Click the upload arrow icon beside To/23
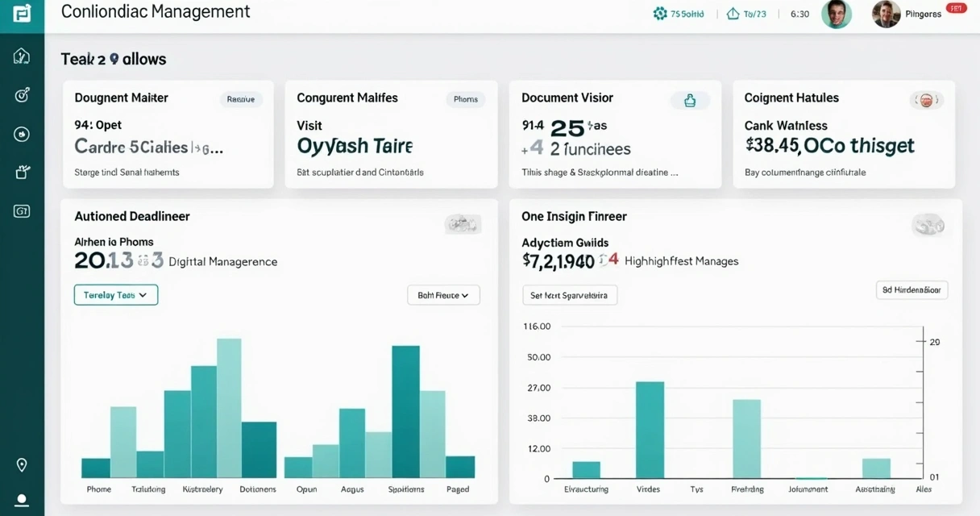This screenshot has height=516, width=980. tap(733, 14)
